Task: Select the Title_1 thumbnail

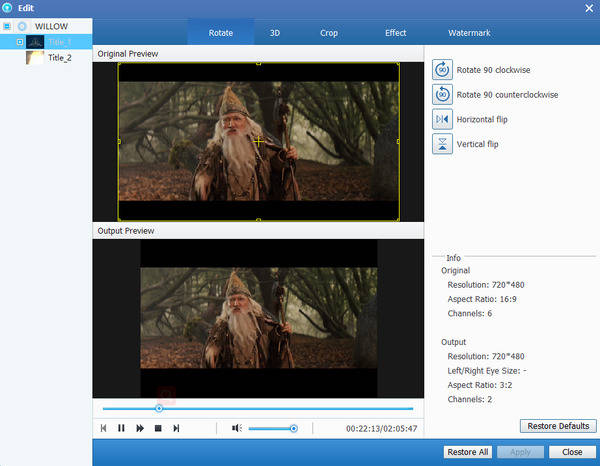Action: tap(35, 42)
